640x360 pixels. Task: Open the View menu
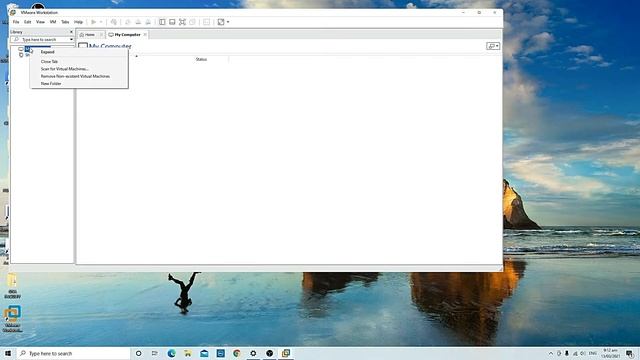(x=40, y=22)
